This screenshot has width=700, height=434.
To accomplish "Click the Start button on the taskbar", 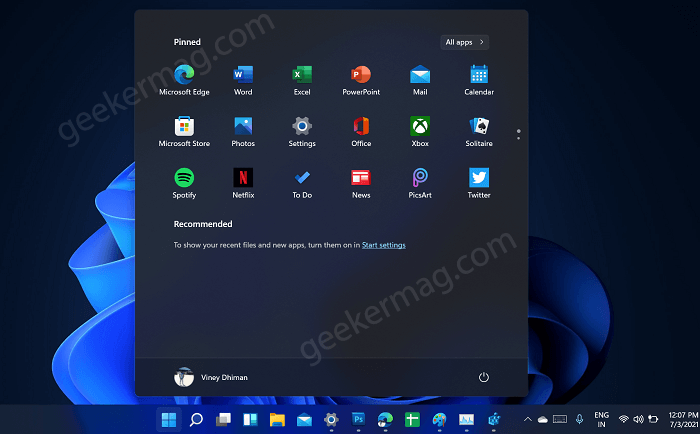I will (169, 420).
